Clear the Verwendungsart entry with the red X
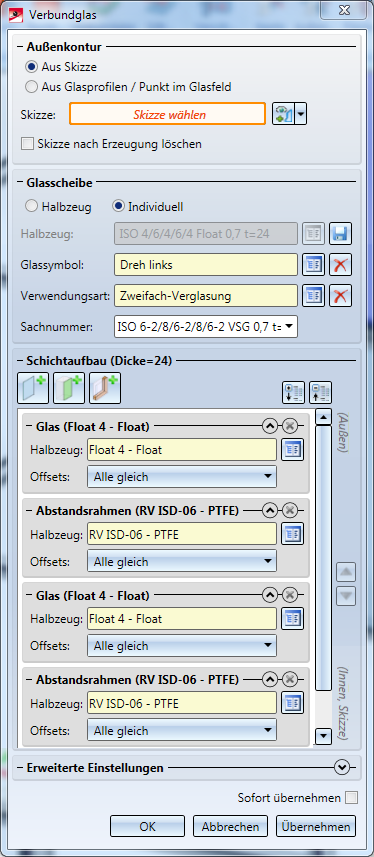The height and width of the screenshot is (857, 374). 340,296
